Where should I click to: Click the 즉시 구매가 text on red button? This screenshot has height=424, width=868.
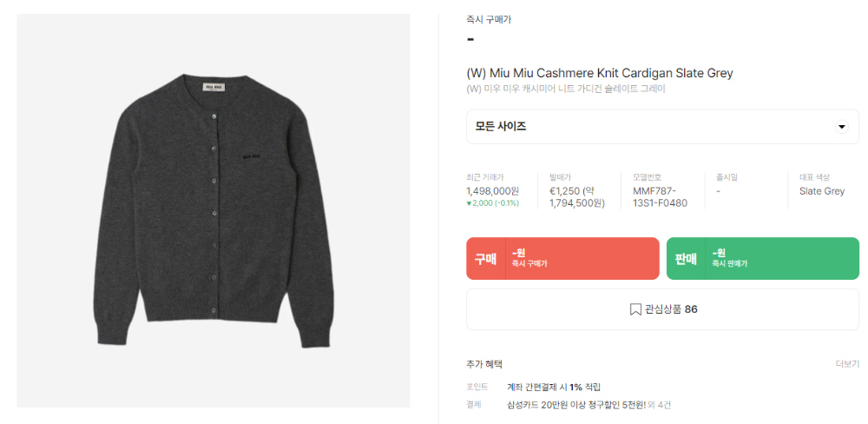click(x=529, y=264)
